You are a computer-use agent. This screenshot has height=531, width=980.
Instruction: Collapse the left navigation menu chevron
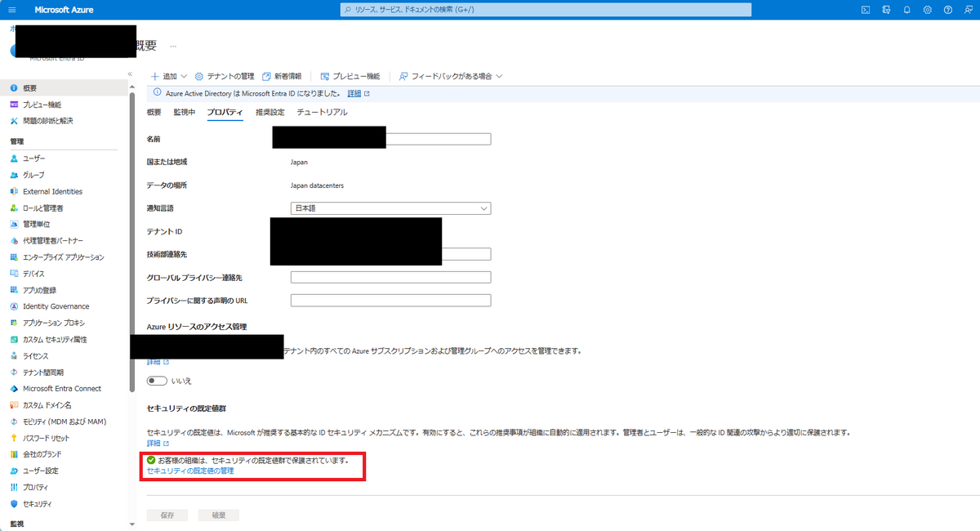(131, 74)
